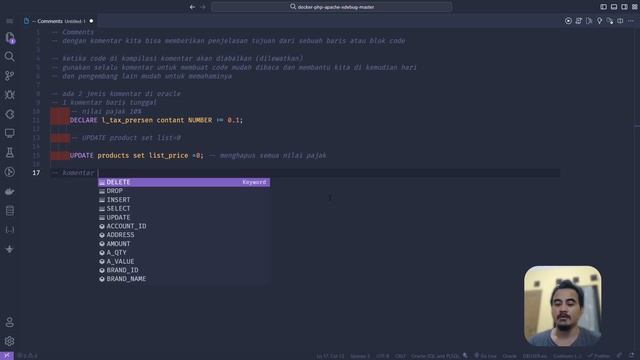Choose INSERT from the suggestion list
The width and height of the screenshot is (640, 360).
coord(184,200)
